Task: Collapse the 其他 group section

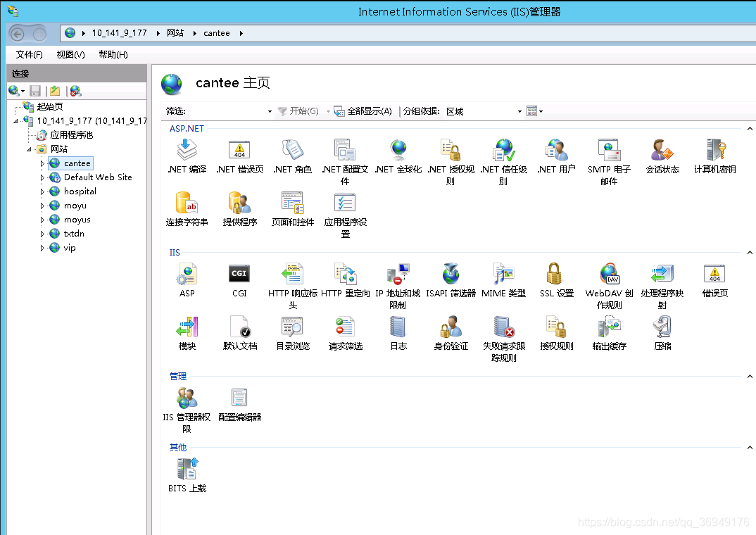Action: pyautogui.click(x=750, y=447)
